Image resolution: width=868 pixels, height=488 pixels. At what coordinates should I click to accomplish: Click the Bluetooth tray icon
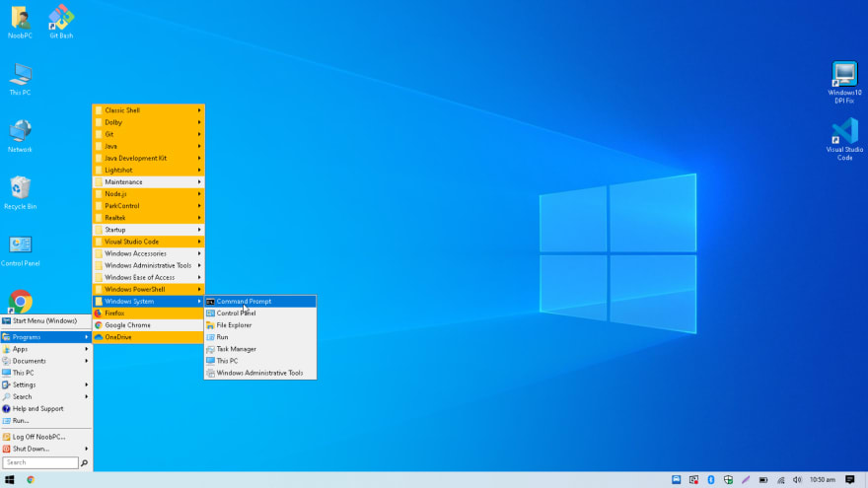pos(711,480)
